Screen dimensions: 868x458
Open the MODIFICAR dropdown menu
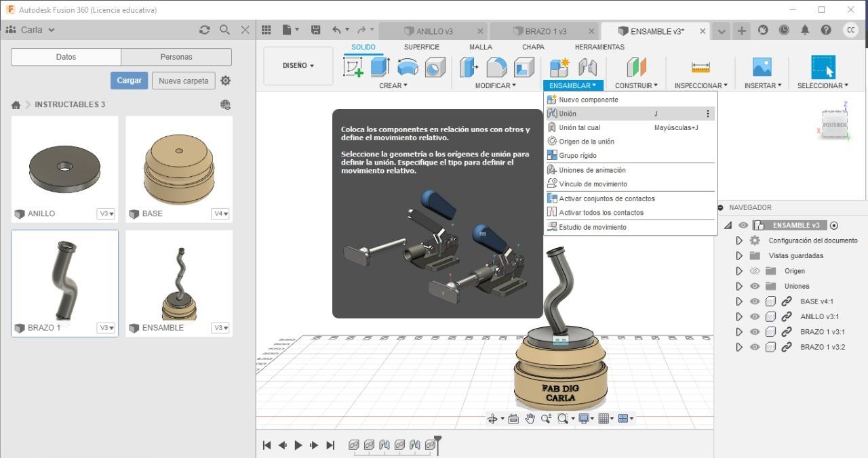[495, 85]
